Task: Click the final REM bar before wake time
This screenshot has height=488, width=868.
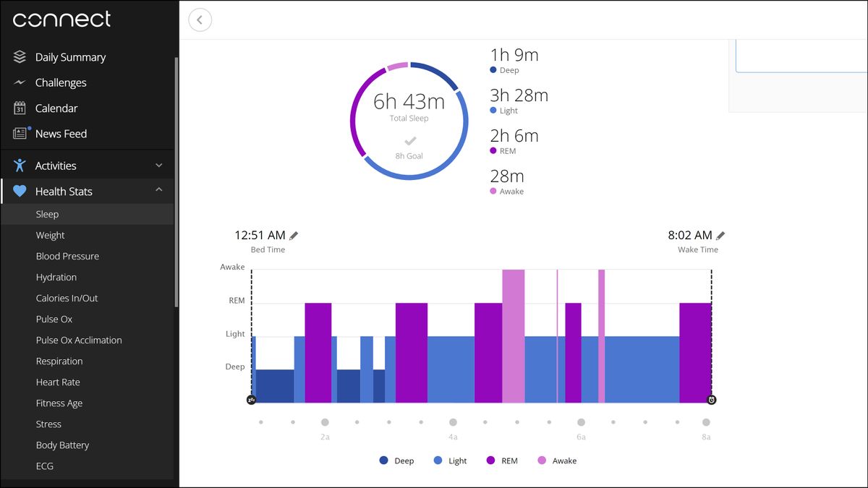Action: 695,353
